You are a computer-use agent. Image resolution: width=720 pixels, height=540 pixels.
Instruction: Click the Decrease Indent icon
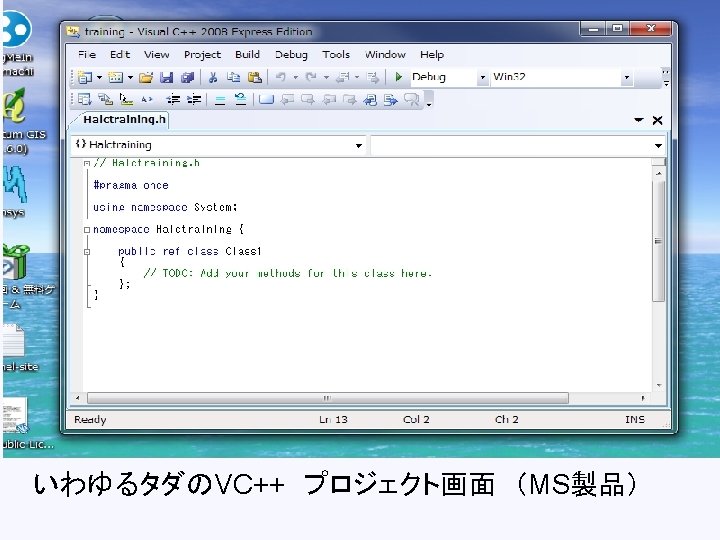pyautogui.click(x=173, y=99)
